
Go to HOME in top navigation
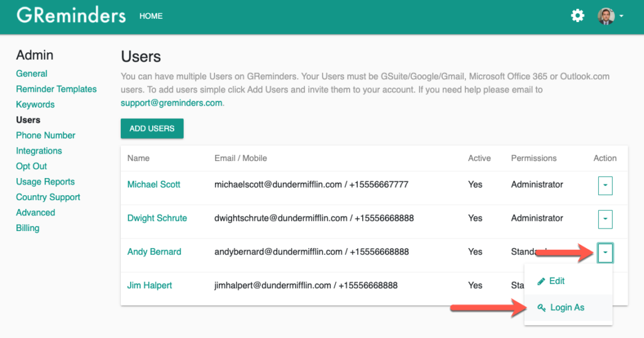click(x=151, y=16)
